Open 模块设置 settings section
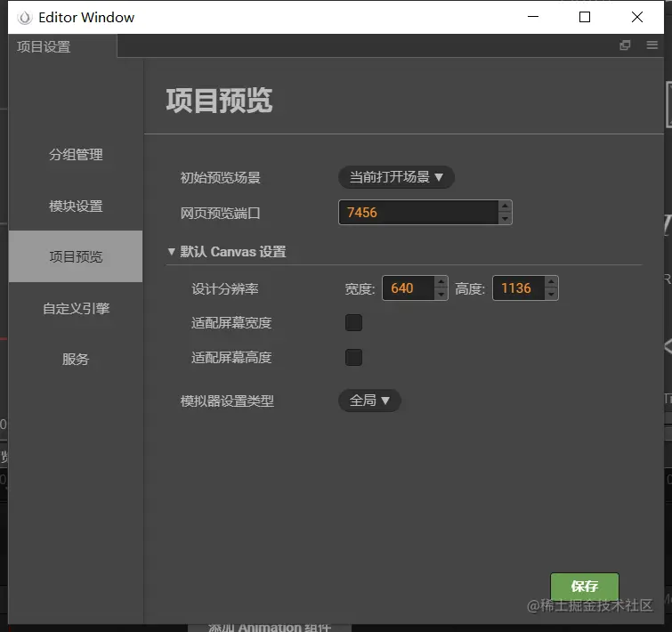Screen dimensions: 672x632 (76, 207)
